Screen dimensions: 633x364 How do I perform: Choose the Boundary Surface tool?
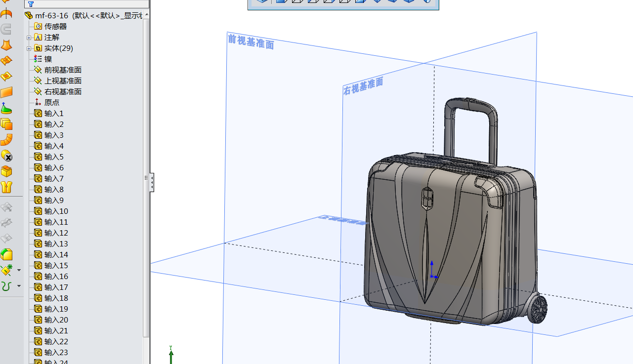[6, 61]
